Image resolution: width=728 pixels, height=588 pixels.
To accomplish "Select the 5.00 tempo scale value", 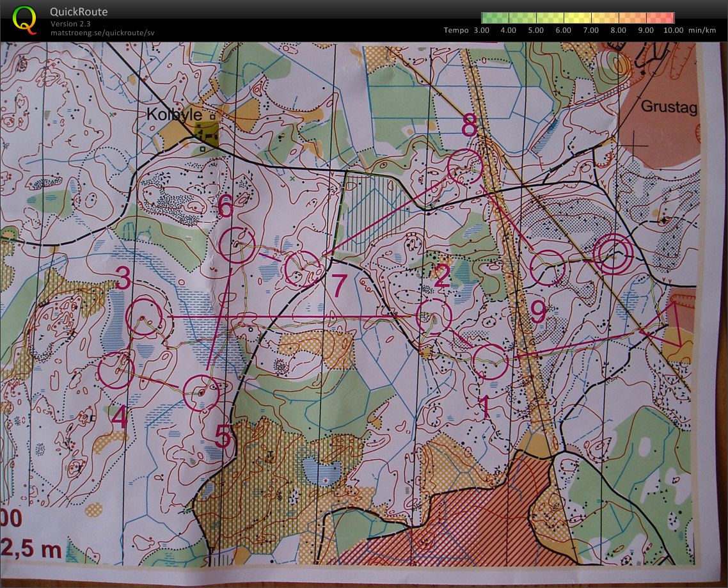I will [x=536, y=30].
